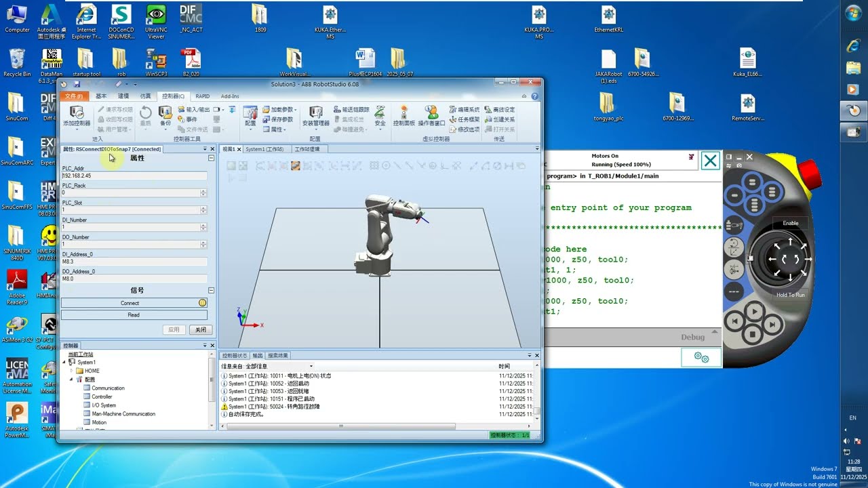Switch to the Add-Ins ribbon tab
The width and height of the screenshot is (868, 488).
(x=230, y=96)
